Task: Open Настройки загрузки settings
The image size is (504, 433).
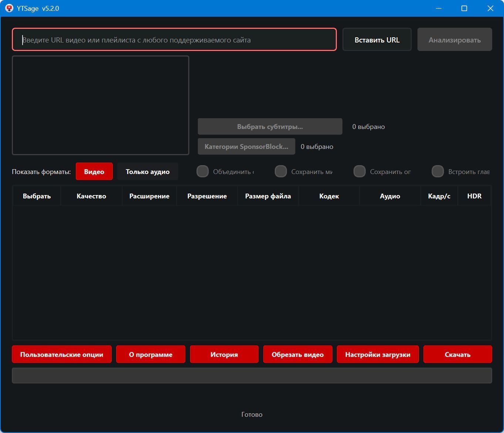Action: (x=378, y=354)
